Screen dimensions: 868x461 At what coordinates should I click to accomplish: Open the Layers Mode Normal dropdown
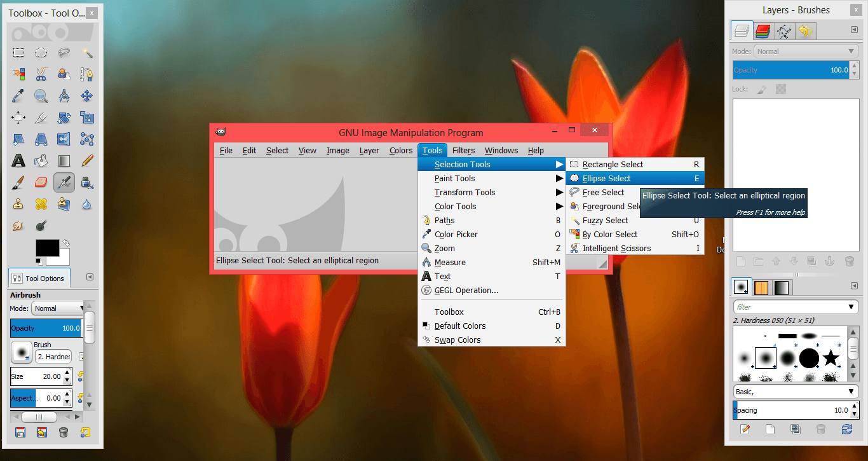pyautogui.click(x=806, y=52)
